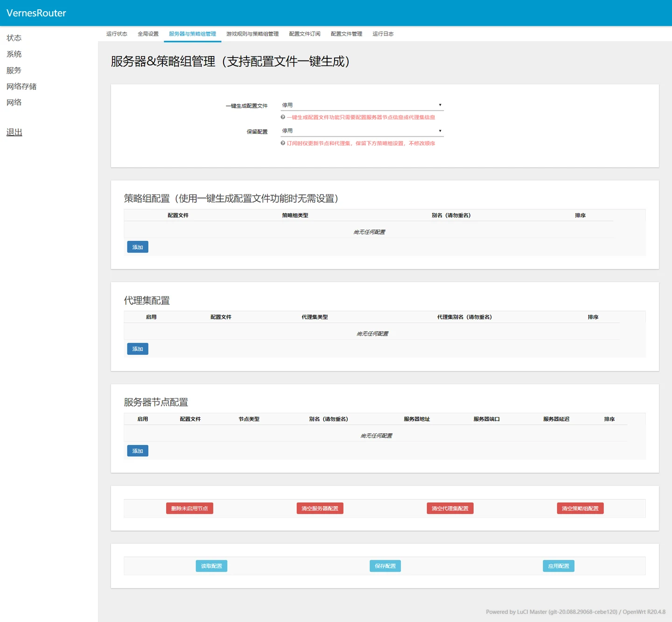This screenshot has height=622, width=672.
Task: Open the 一键生成配置文件 dropdown
Action: pyautogui.click(x=362, y=105)
